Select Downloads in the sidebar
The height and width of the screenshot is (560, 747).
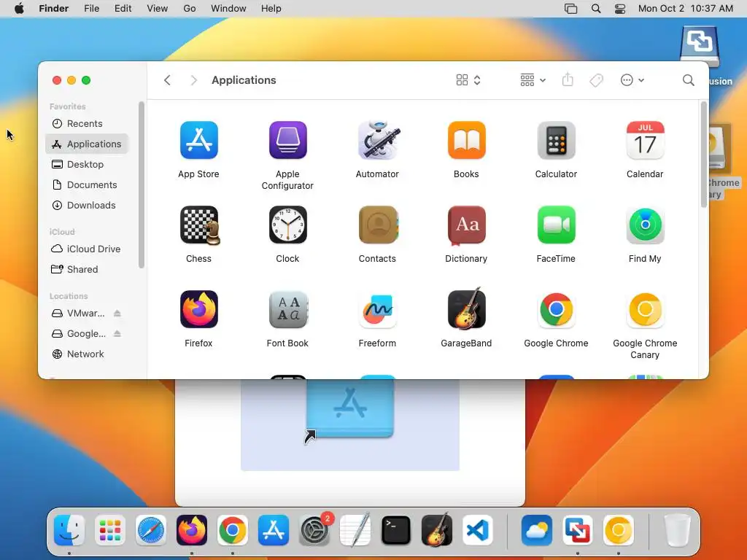[x=88, y=205]
